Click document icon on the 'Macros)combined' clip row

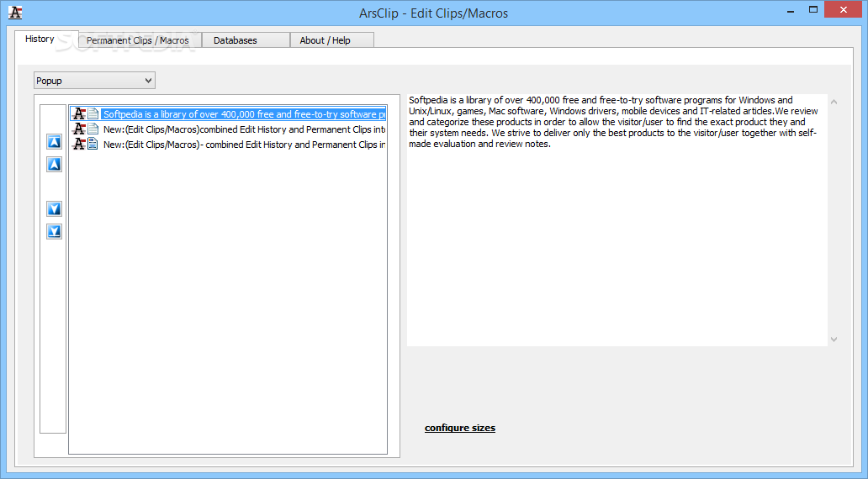point(93,129)
